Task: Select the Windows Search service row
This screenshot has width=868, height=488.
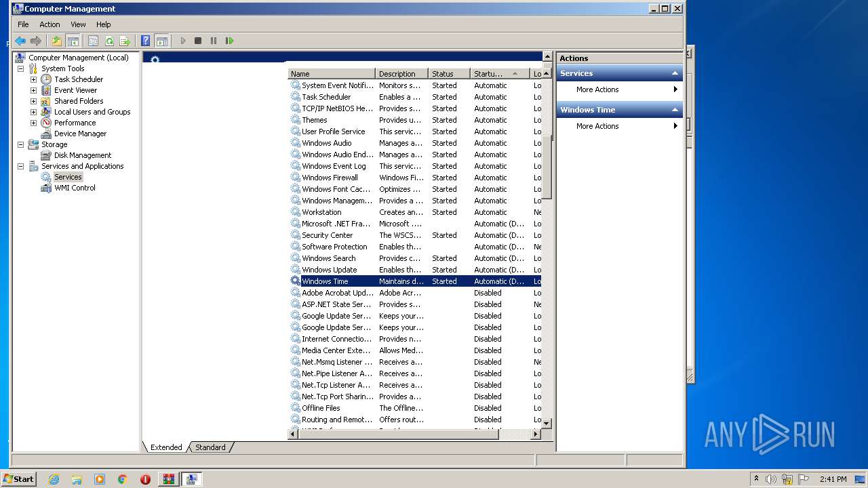Action: click(415, 258)
